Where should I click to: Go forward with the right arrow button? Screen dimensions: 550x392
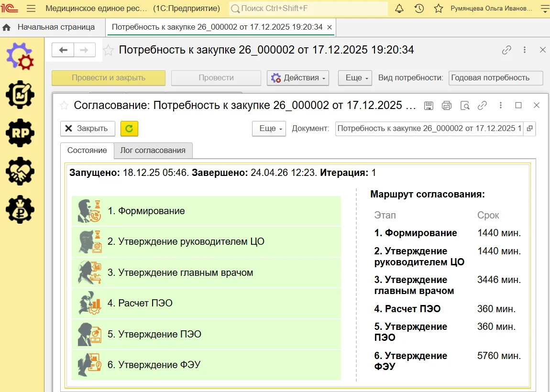pos(84,50)
